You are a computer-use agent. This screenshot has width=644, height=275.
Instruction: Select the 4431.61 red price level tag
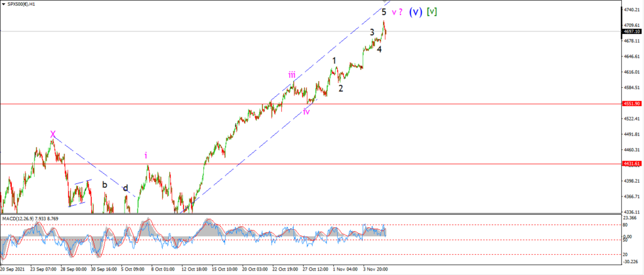[633, 163]
